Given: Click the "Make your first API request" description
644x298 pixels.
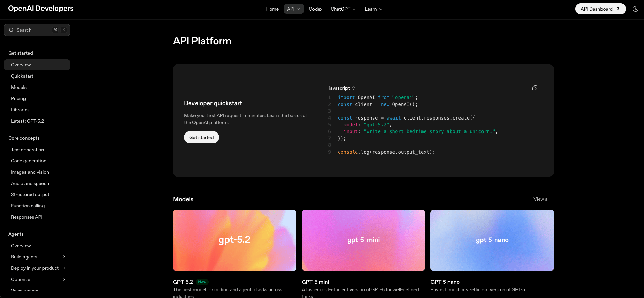Looking at the screenshot, I should click(245, 119).
